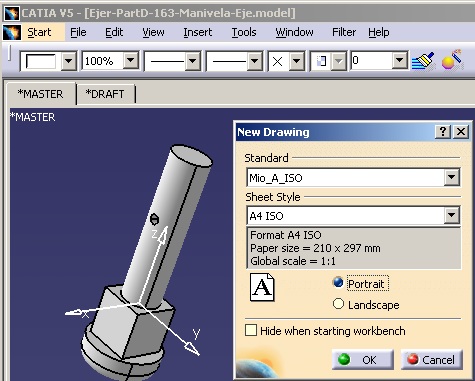Click the small hole on the shaft

154,219
